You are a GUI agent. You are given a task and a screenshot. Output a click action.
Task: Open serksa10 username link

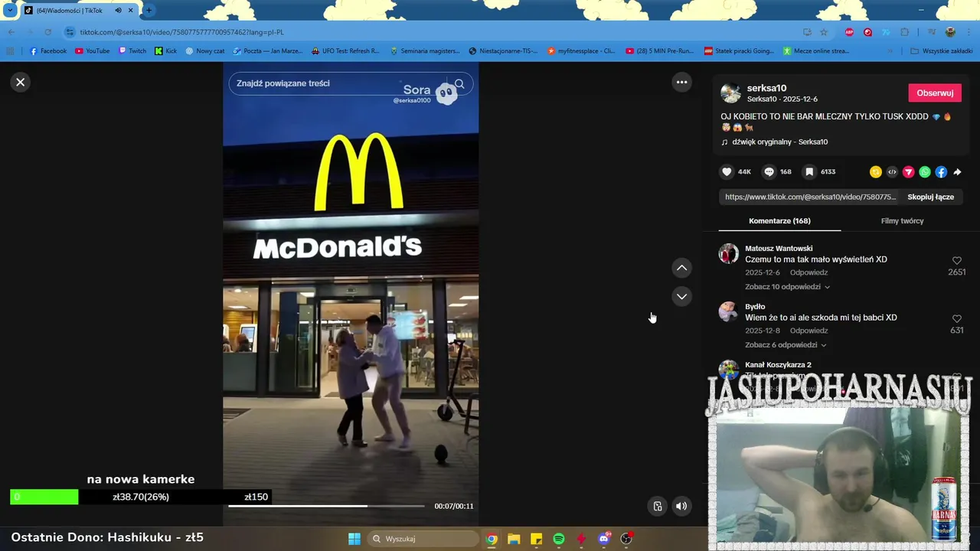(766, 88)
